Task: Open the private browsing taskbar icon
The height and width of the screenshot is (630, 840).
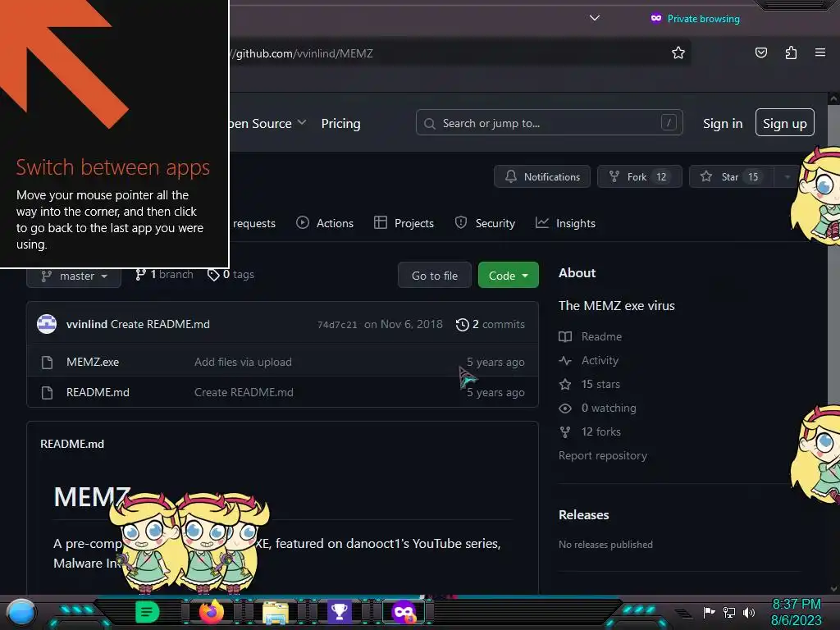Action: pos(404,612)
